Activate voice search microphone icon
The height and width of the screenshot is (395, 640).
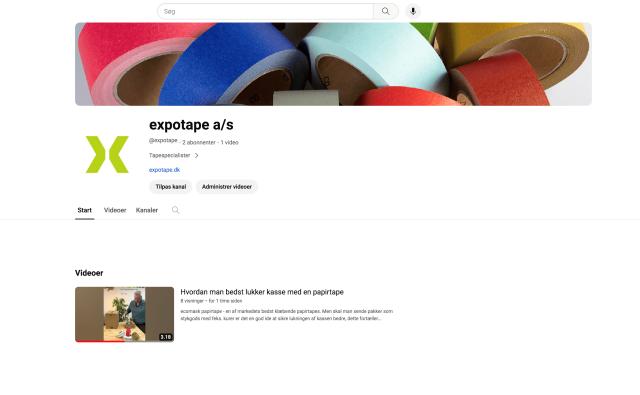[413, 11]
